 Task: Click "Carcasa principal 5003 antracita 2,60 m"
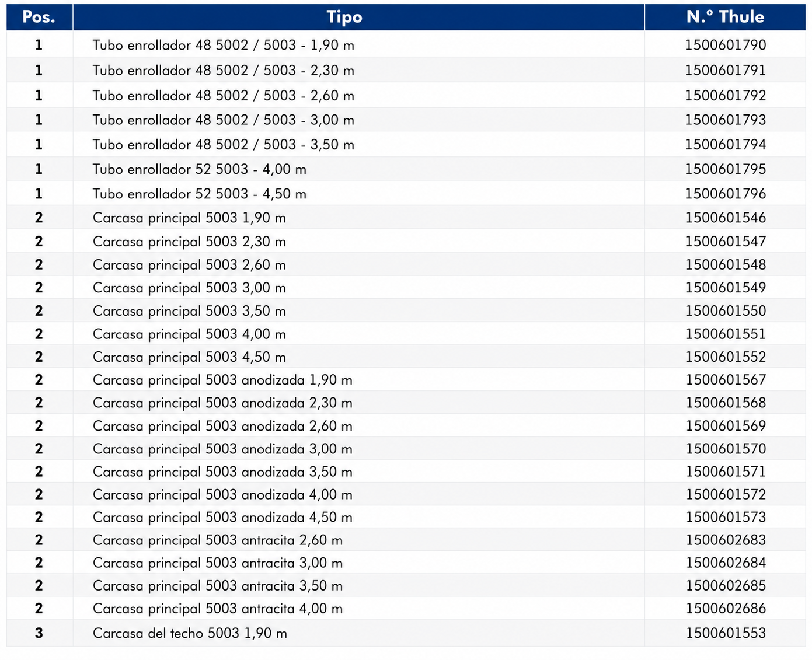pos(217,540)
